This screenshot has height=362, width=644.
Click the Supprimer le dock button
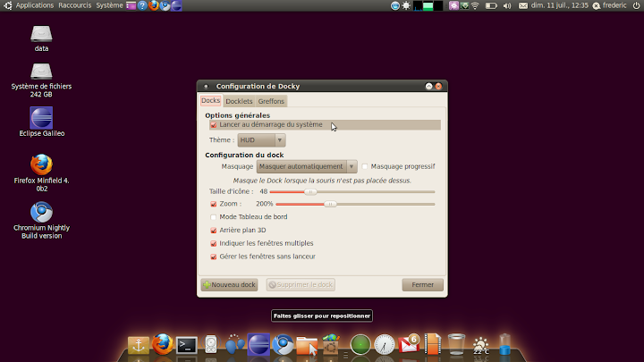coord(301,284)
